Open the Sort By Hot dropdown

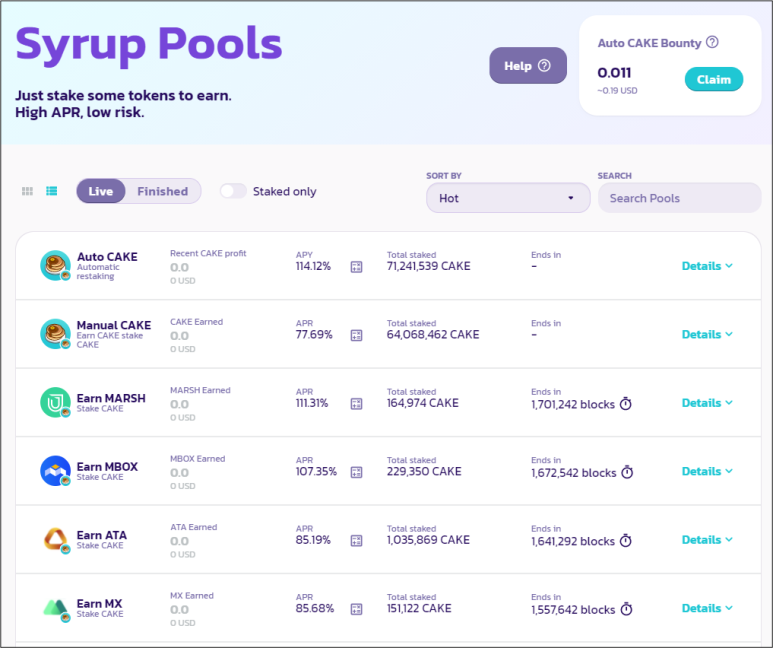tap(508, 198)
